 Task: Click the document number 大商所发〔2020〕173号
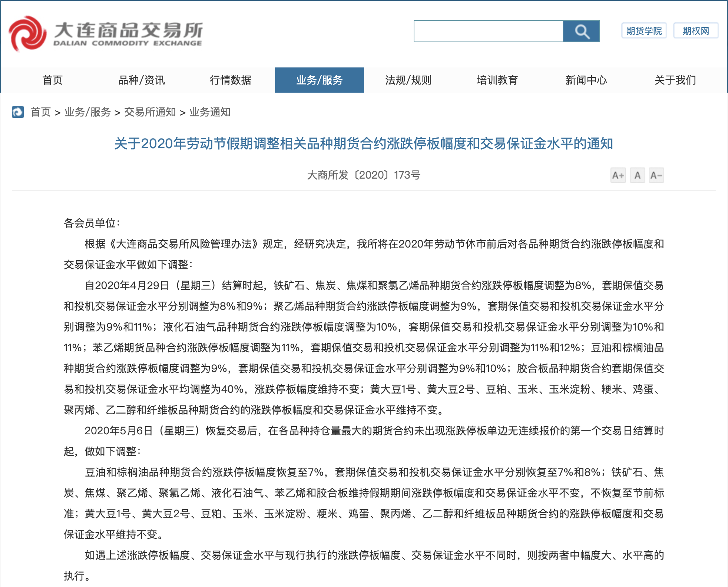click(x=364, y=175)
